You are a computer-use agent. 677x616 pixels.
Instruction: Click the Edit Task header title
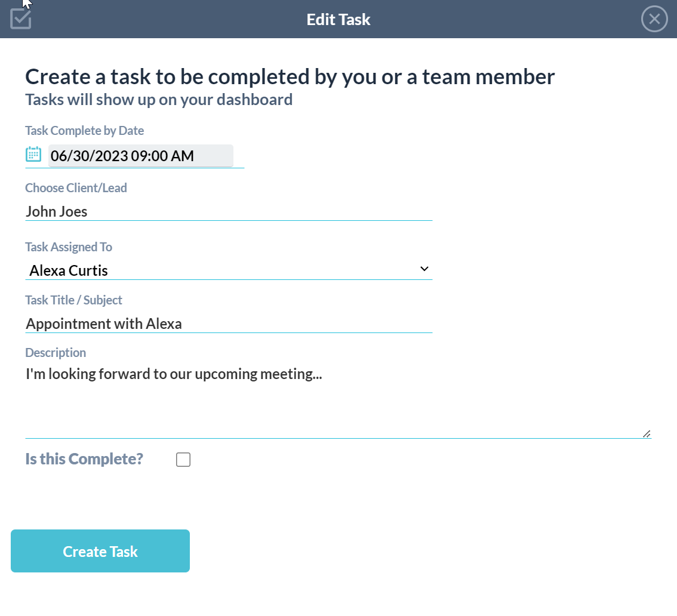(x=338, y=19)
